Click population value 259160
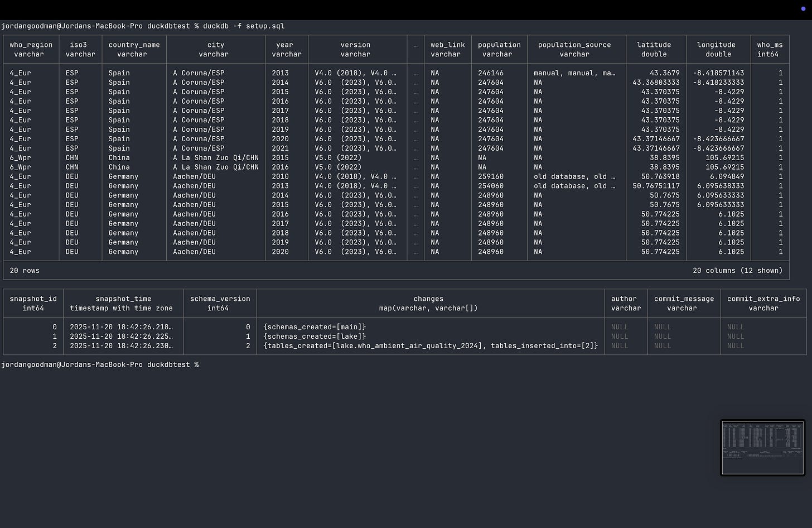The height and width of the screenshot is (528, 812). (491, 176)
